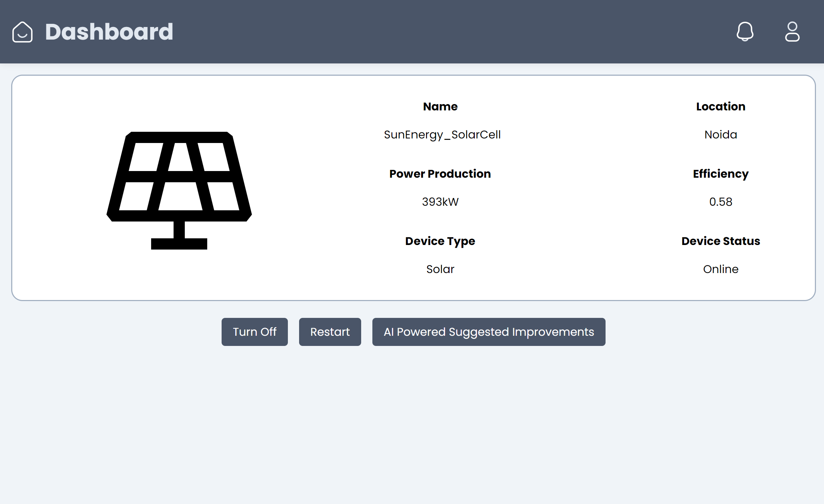Click the 393kW power value
The width and height of the screenshot is (824, 504).
(440, 202)
